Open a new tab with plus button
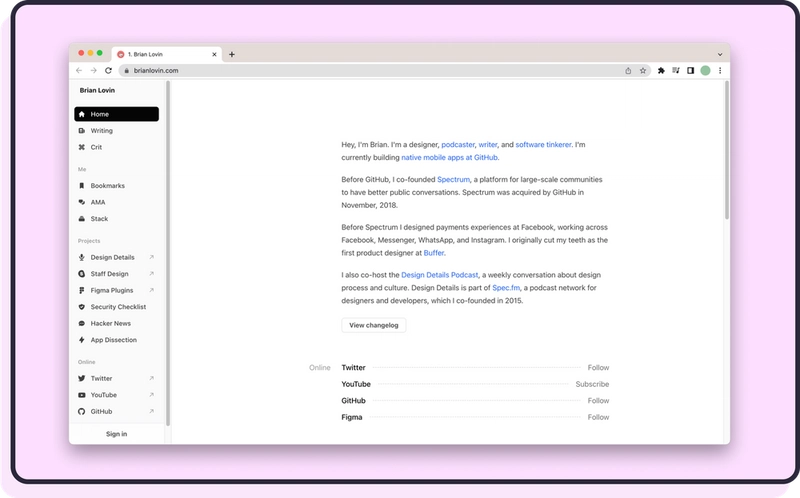The image size is (800, 498). click(232, 54)
